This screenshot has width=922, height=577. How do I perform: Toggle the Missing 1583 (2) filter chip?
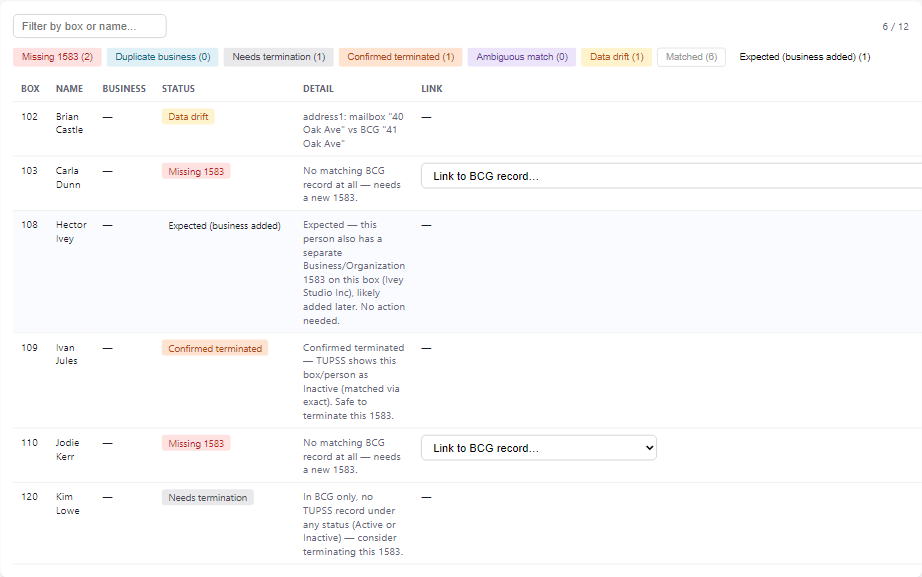point(57,57)
